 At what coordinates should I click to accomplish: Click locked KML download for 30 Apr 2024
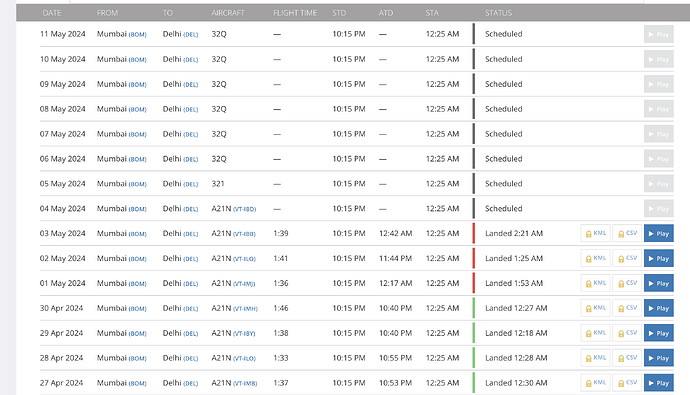pos(595,308)
